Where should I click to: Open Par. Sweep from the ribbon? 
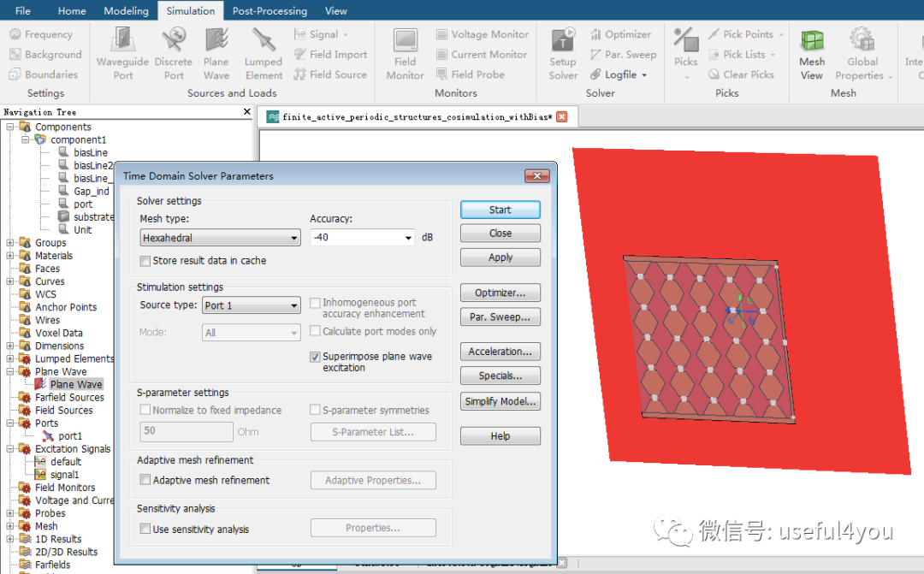(x=624, y=54)
